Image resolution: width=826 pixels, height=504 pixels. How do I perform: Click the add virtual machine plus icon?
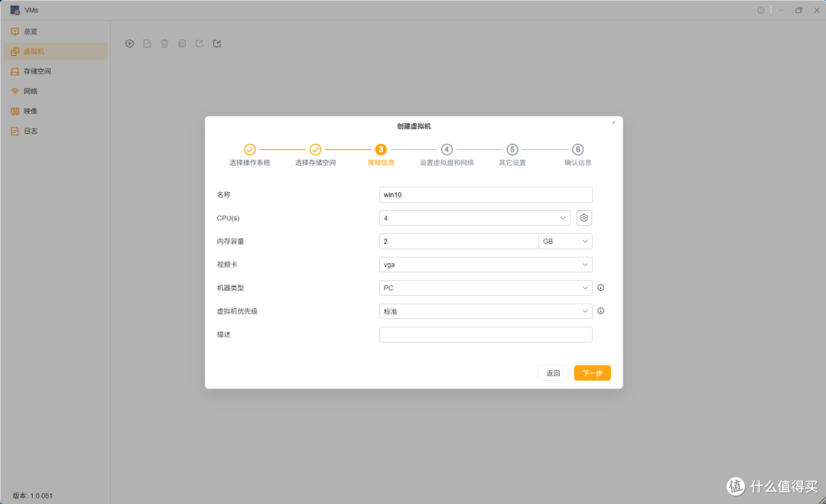tap(129, 44)
